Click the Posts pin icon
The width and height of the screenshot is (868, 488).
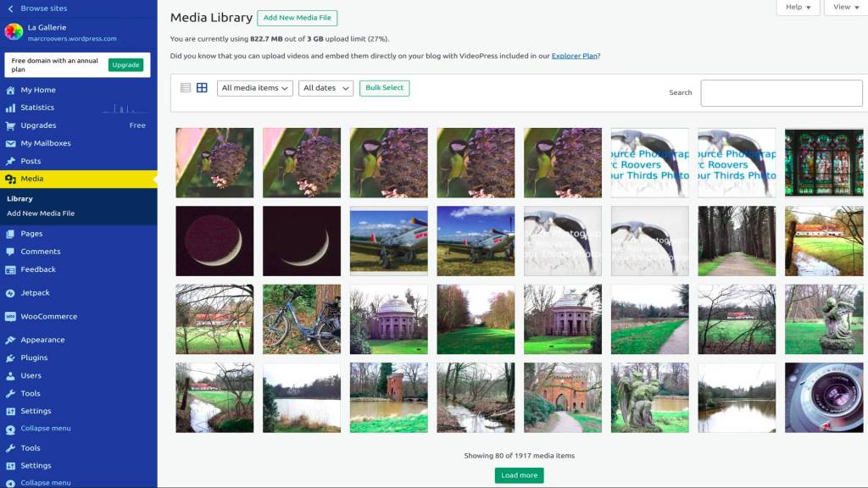coord(10,161)
